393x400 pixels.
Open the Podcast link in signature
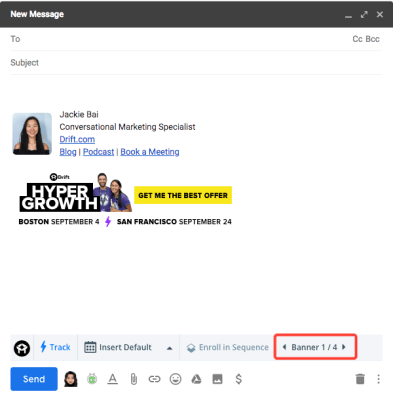[x=99, y=152]
